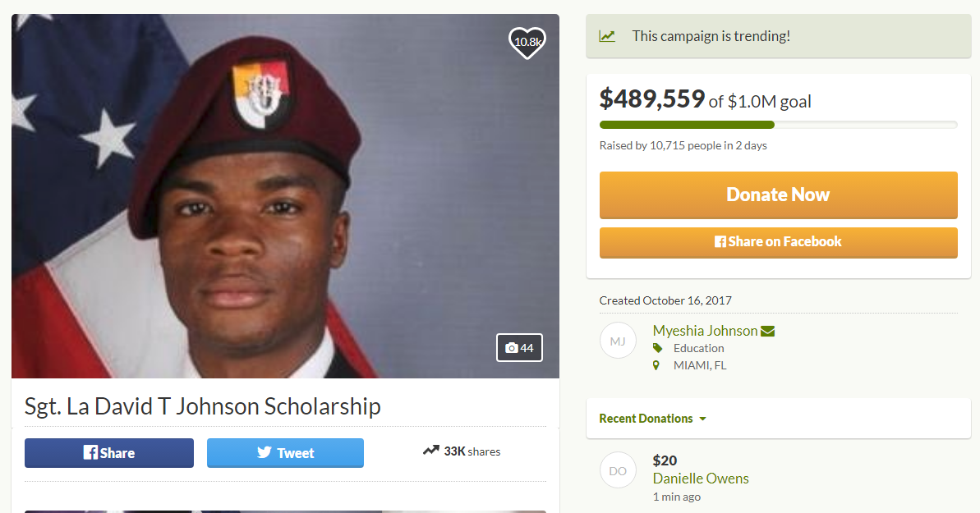
Task: Click the trending chart icon
Action: click(x=608, y=36)
